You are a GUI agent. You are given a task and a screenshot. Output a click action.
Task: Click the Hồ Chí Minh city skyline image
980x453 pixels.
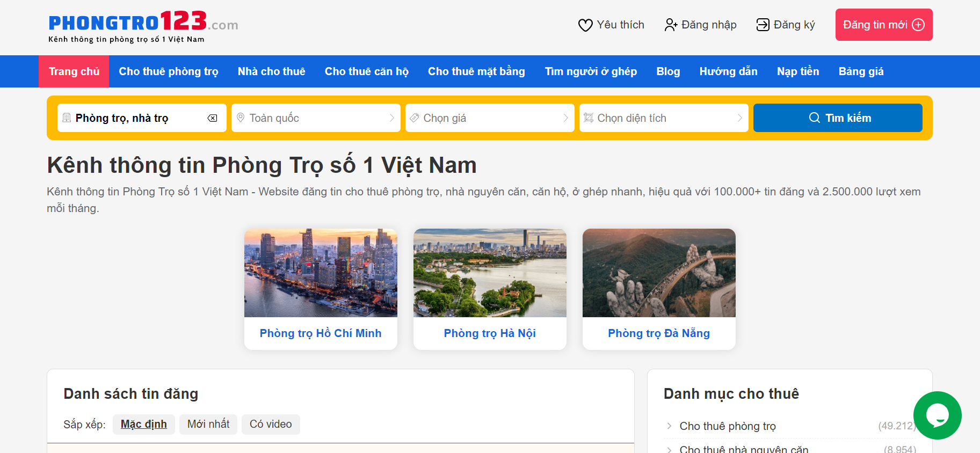(x=321, y=273)
